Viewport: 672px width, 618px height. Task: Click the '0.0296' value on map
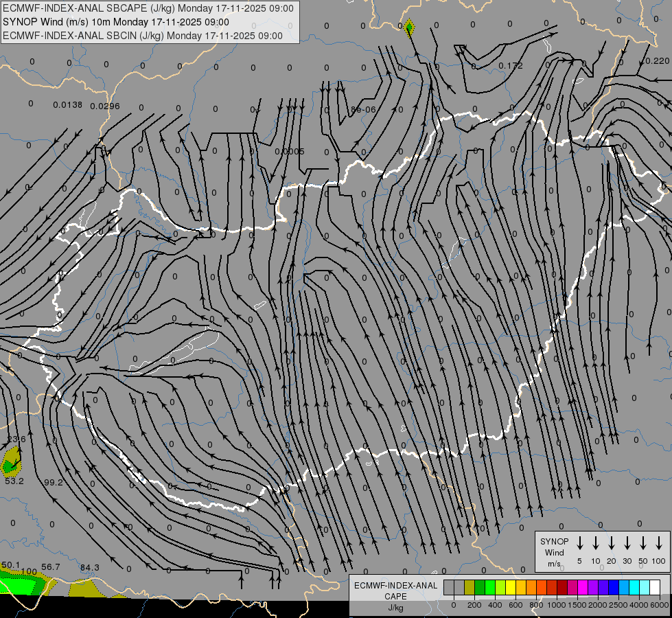105,106
